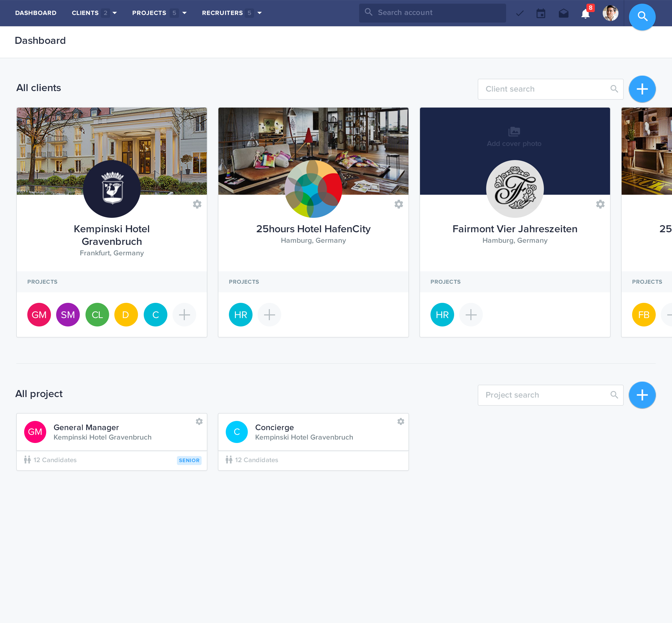This screenshot has height=623, width=672.
Task: Open D project bubble in Kempinski card
Action: click(x=126, y=315)
